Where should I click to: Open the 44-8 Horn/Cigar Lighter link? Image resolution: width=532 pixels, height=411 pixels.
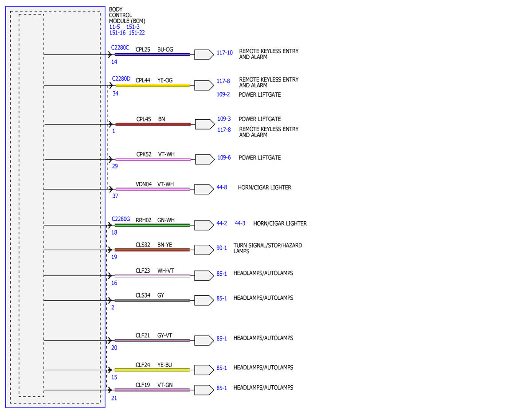[x=222, y=188]
